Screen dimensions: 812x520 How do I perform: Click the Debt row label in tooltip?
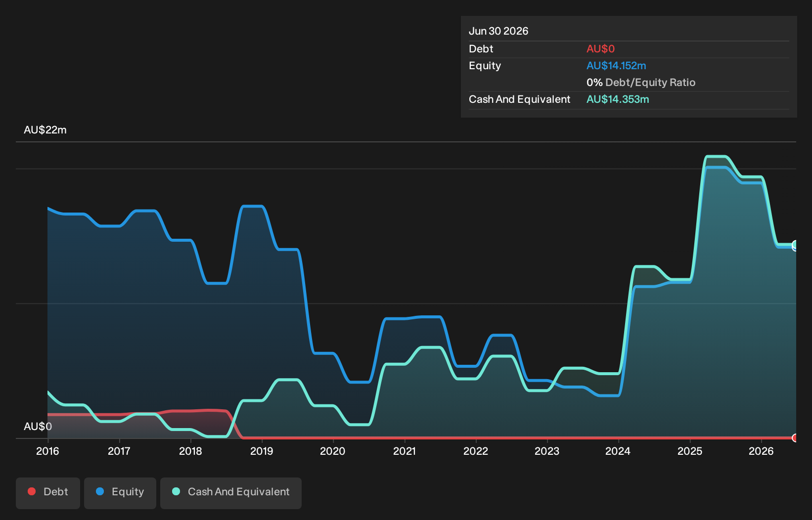(x=481, y=49)
